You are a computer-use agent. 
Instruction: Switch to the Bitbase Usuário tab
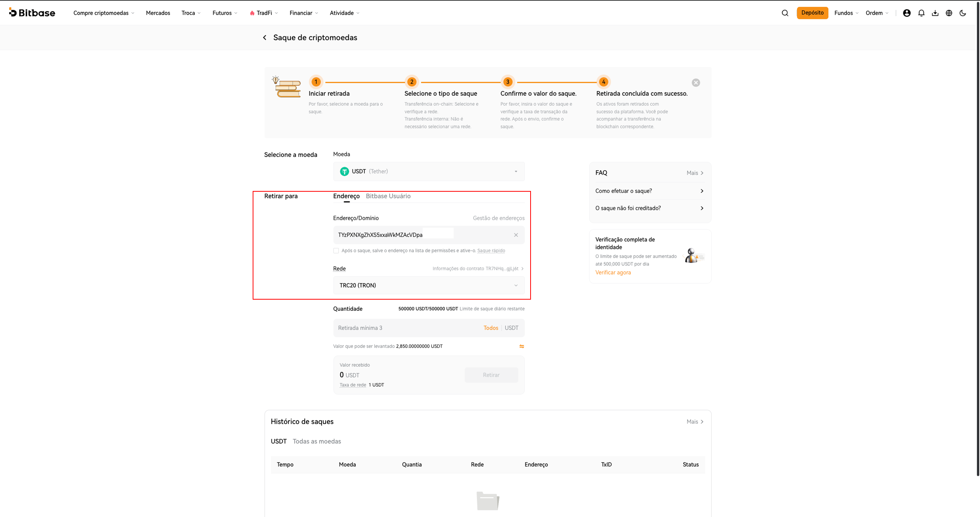[x=388, y=196]
